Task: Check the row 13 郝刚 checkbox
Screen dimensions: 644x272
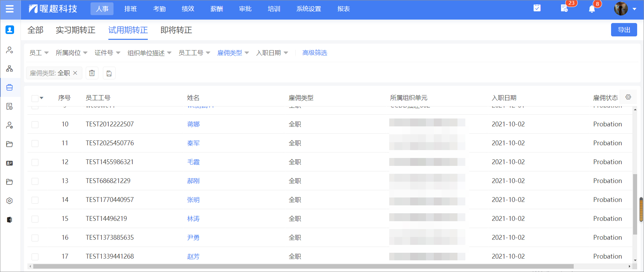Action: (x=35, y=181)
